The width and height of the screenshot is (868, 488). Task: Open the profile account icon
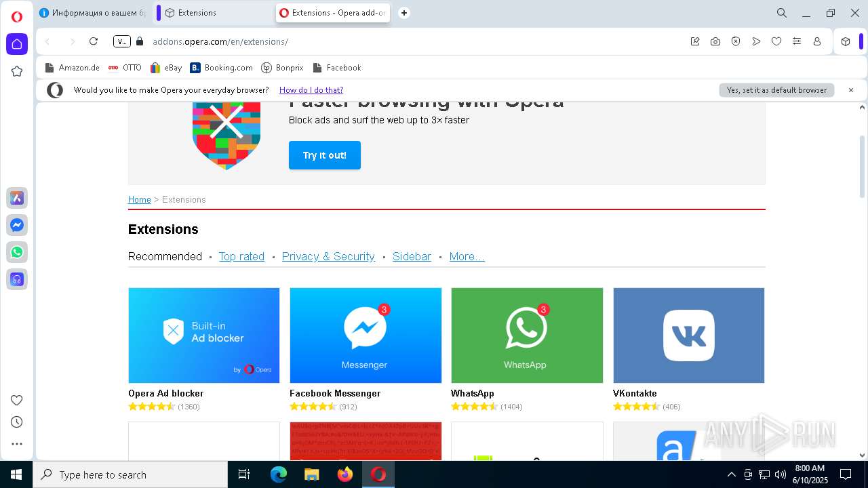[817, 41]
